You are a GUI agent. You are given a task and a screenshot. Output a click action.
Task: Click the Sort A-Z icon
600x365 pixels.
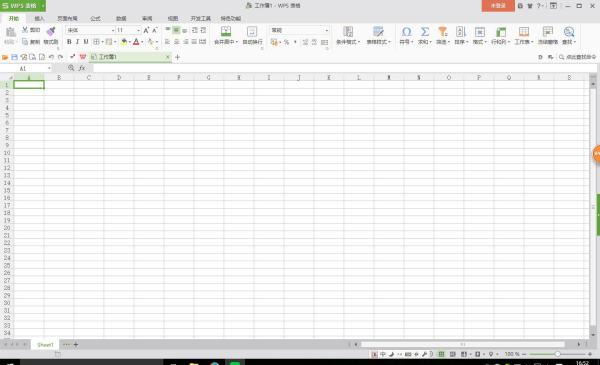point(461,31)
